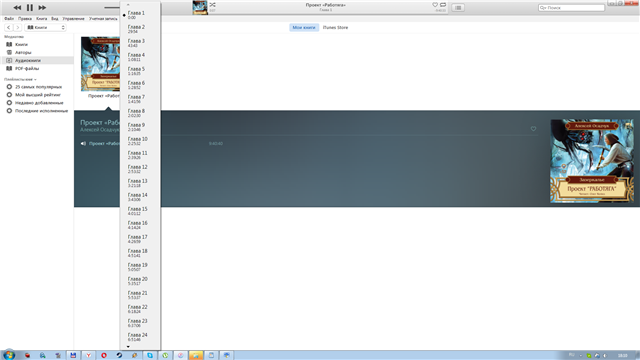Open the Up Next list icon
The image size is (640, 360).
pos(458,7)
